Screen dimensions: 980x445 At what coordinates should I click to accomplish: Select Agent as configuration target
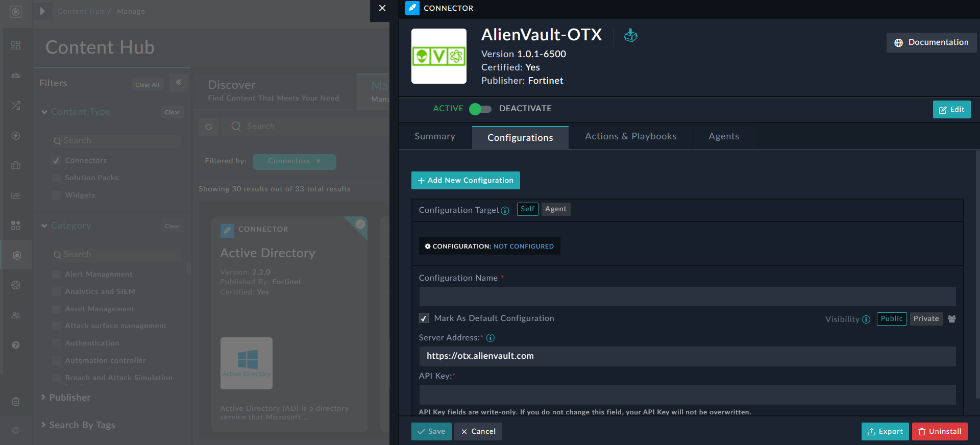click(x=555, y=209)
